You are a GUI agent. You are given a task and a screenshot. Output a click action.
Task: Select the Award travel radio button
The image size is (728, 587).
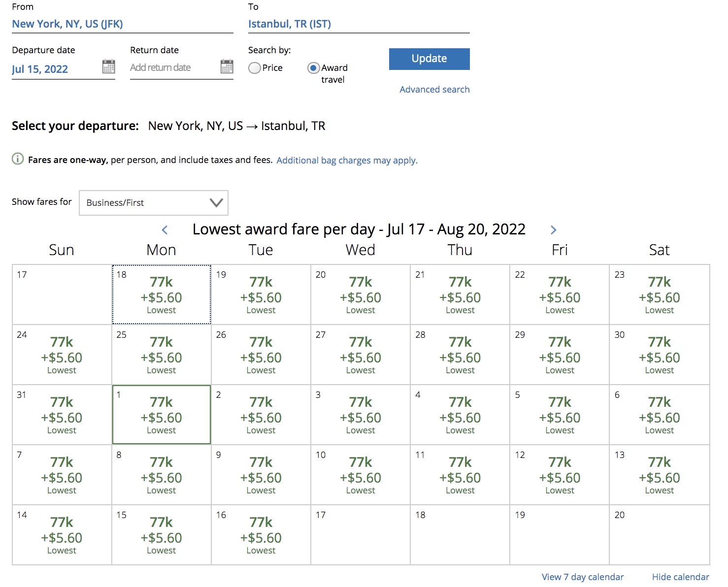[313, 68]
